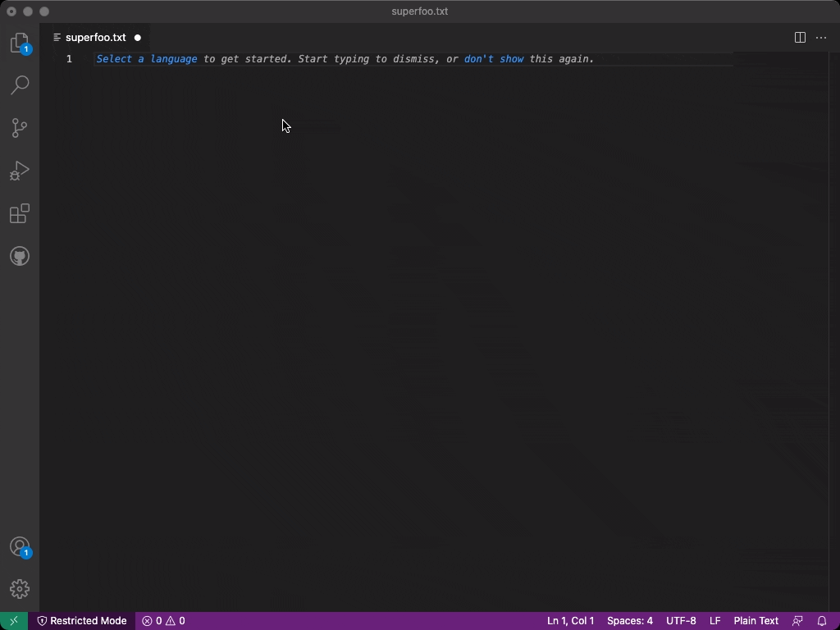Image resolution: width=840 pixels, height=630 pixels.
Task: Split the editor to the right
Action: (x=798, y=37)
